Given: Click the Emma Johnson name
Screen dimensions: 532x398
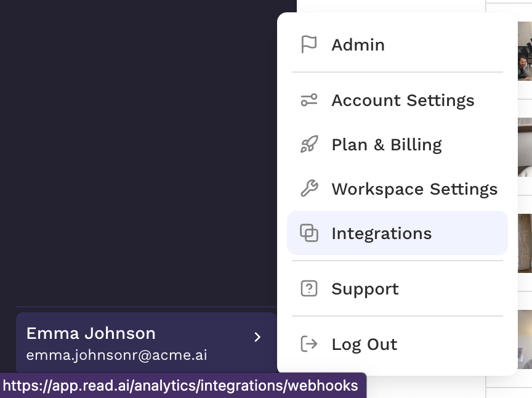Looking at the screenshot, I should tap(91, 333).
